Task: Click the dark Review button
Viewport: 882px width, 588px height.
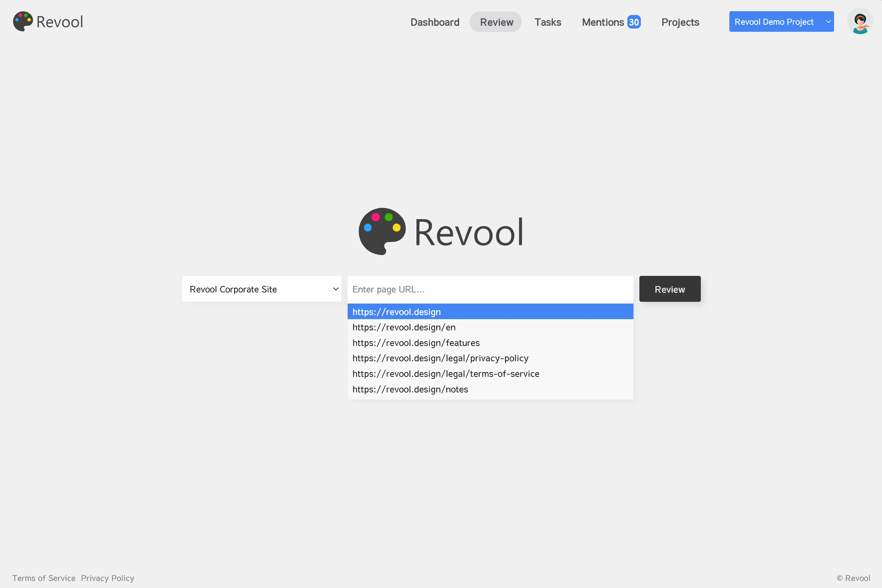Action: tap(669, 289)
